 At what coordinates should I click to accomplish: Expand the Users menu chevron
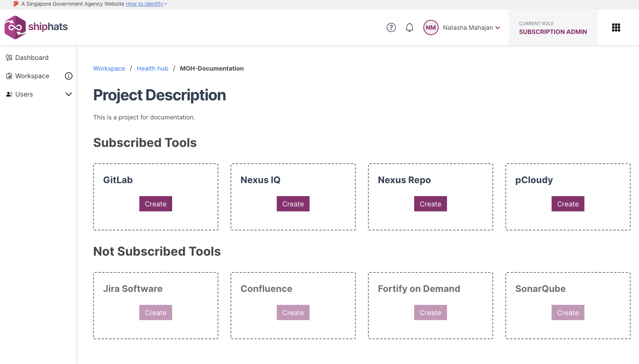click(69, 94)
